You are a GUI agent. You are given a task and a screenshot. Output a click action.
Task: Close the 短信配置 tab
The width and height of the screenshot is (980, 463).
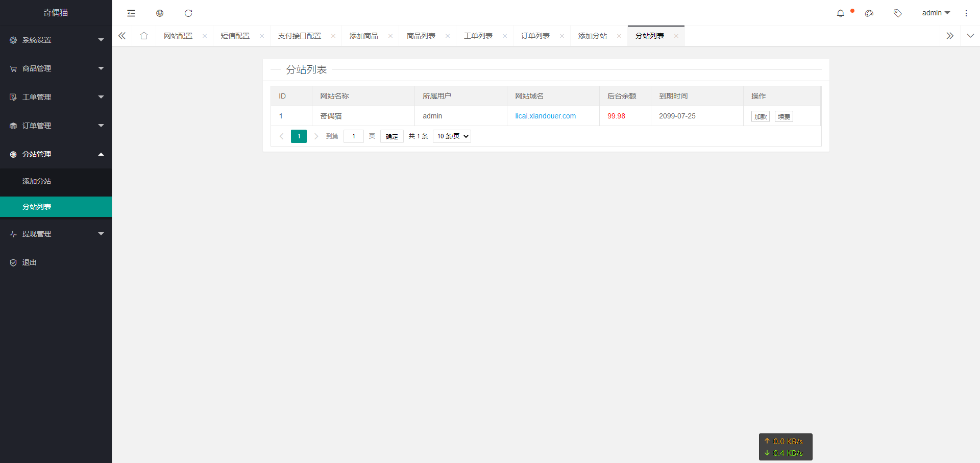click(262, 36)
